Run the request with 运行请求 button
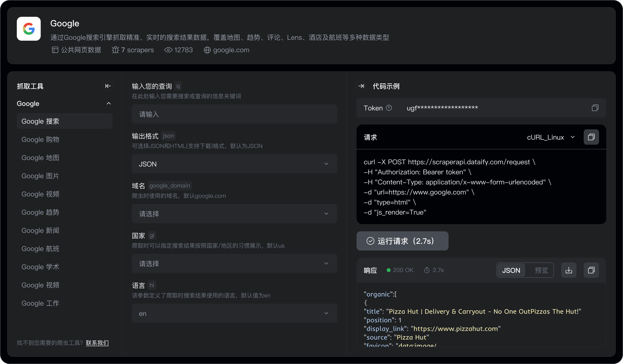 pos(402,241)
